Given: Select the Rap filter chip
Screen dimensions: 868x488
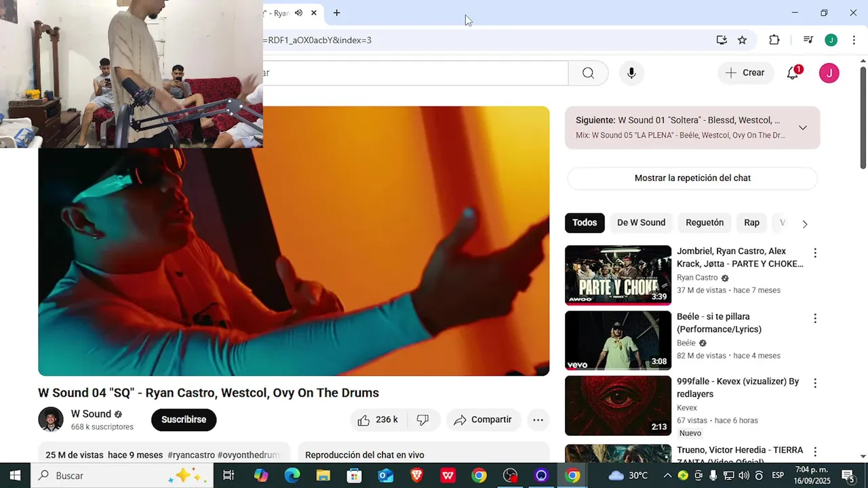Looking at the screenshot, I should point(751,222).
